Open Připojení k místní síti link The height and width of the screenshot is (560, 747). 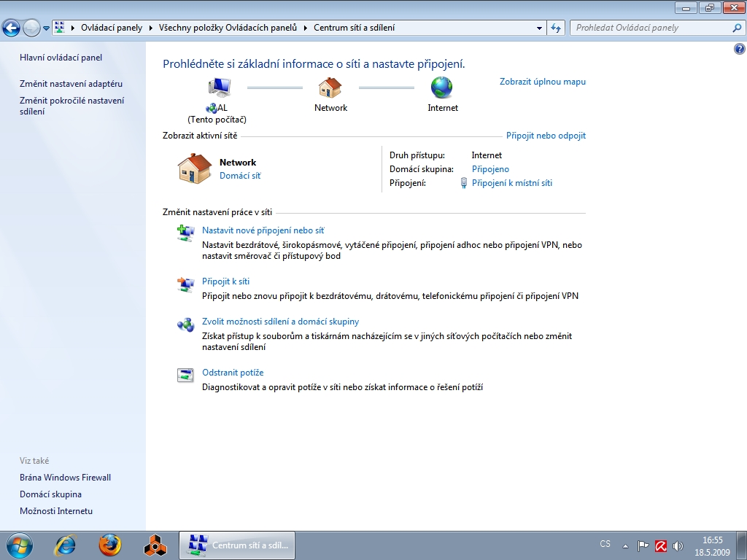[511, 183]
